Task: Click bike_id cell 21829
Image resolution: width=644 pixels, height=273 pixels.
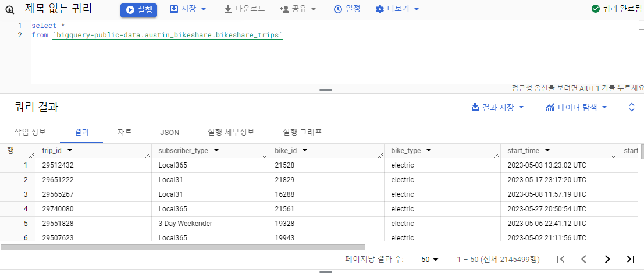Action: tap(284, 180)
